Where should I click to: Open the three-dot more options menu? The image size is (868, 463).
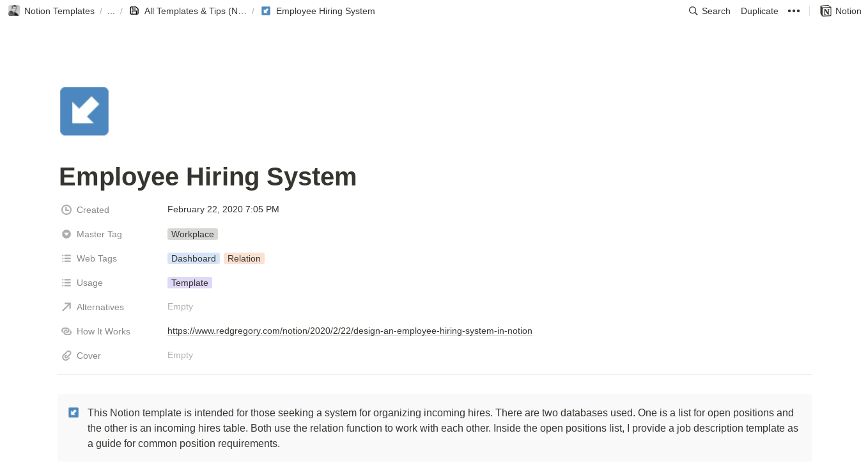(794, 11)
